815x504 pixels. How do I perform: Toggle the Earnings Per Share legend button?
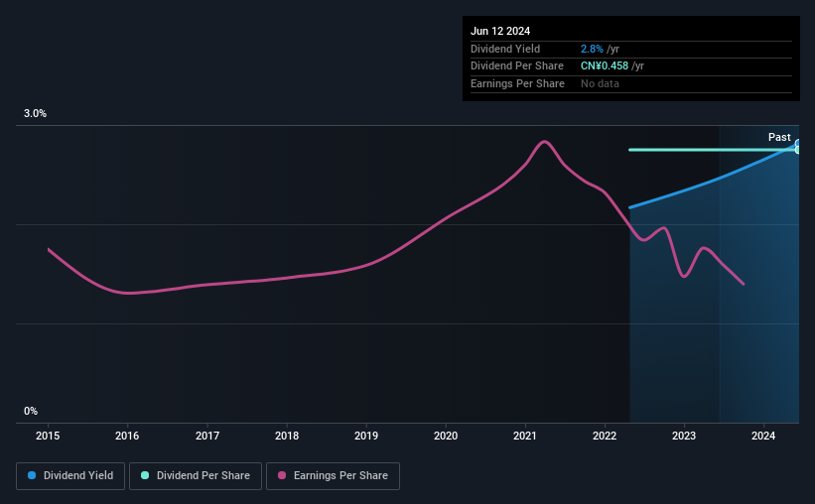coord(333,476)
